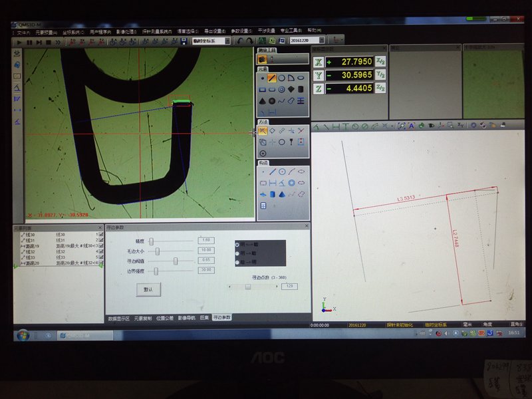Click the save icon in toolbar
Image resolution: width=532 pixels, height=399 pixels.
pyautogui.click(x=183, y=41)
